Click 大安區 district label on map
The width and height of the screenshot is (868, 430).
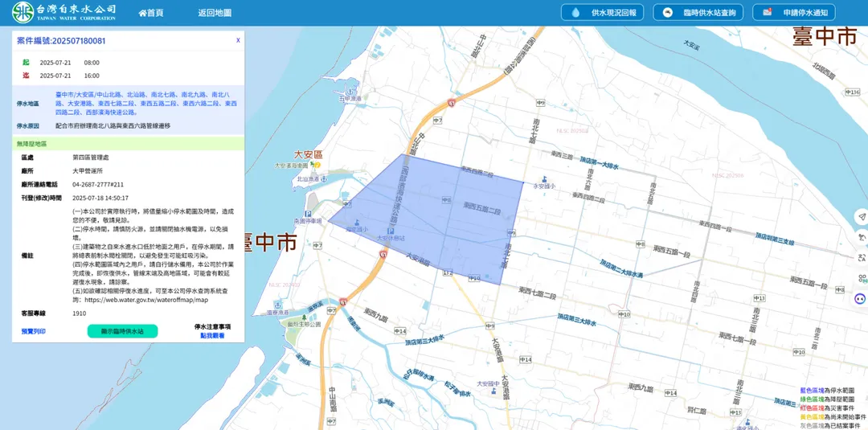[308, 155]
